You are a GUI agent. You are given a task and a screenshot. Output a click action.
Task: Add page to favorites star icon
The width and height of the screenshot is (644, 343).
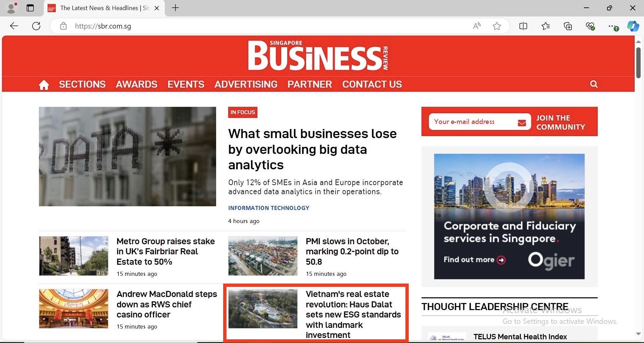[497, 26]
